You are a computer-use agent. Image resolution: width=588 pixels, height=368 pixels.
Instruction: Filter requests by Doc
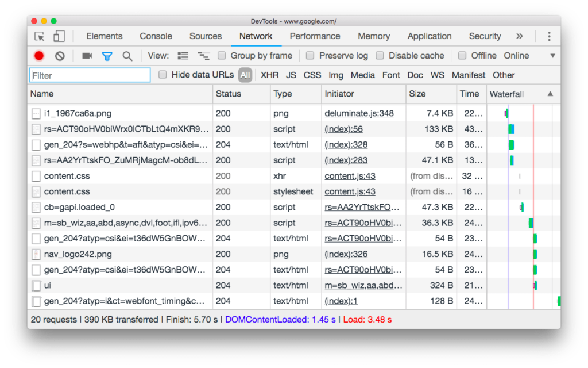coord(415,75)
